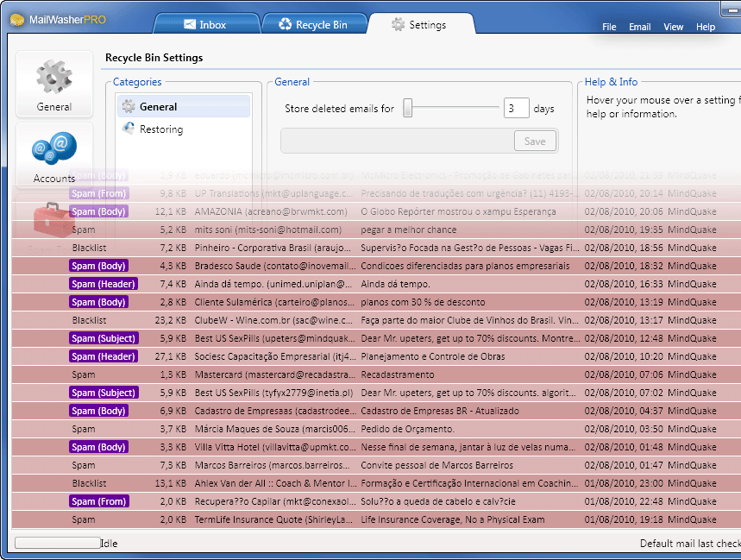
Task: Click Blacklist label on Pinheiro Corporativa row
Action: [x=90, y=248]
